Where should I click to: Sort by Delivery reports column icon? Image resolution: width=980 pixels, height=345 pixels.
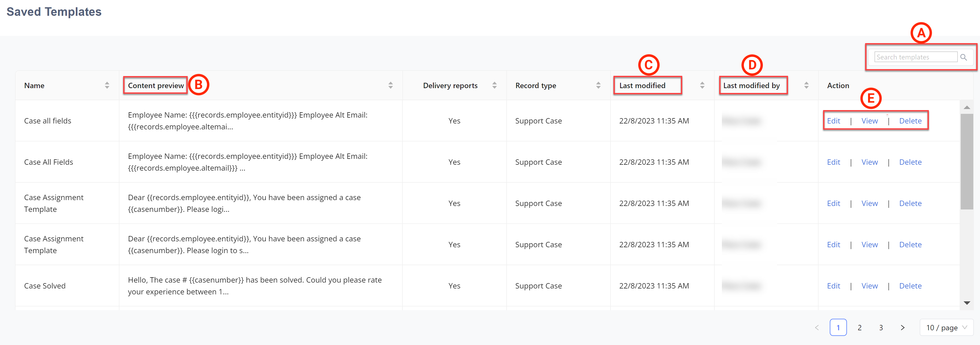[x=494, y=85]
